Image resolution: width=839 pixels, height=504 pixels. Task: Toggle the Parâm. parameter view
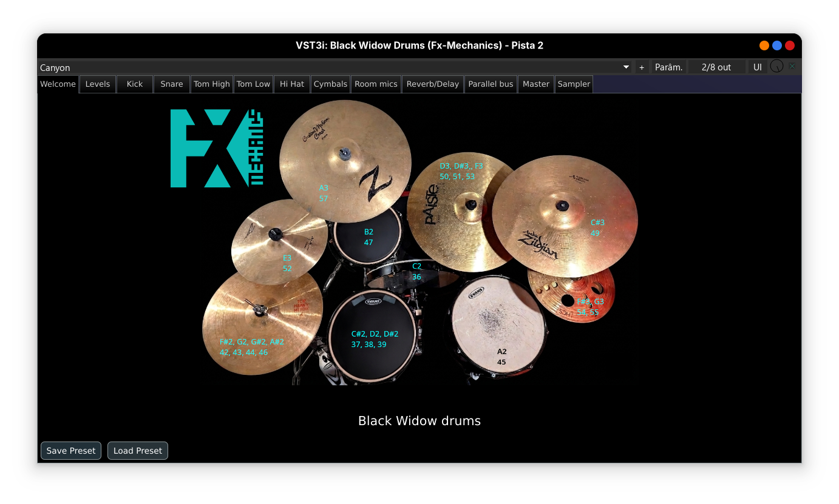(668, 67)
